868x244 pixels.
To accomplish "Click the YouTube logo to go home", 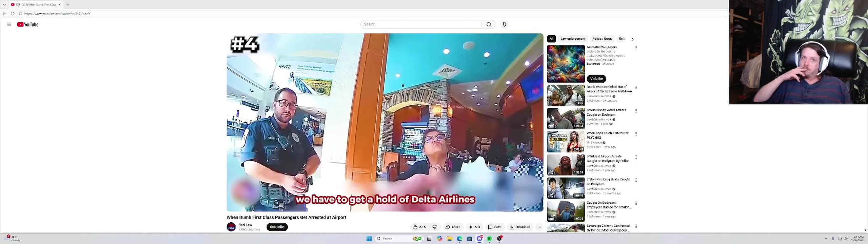I will [28, 24].
